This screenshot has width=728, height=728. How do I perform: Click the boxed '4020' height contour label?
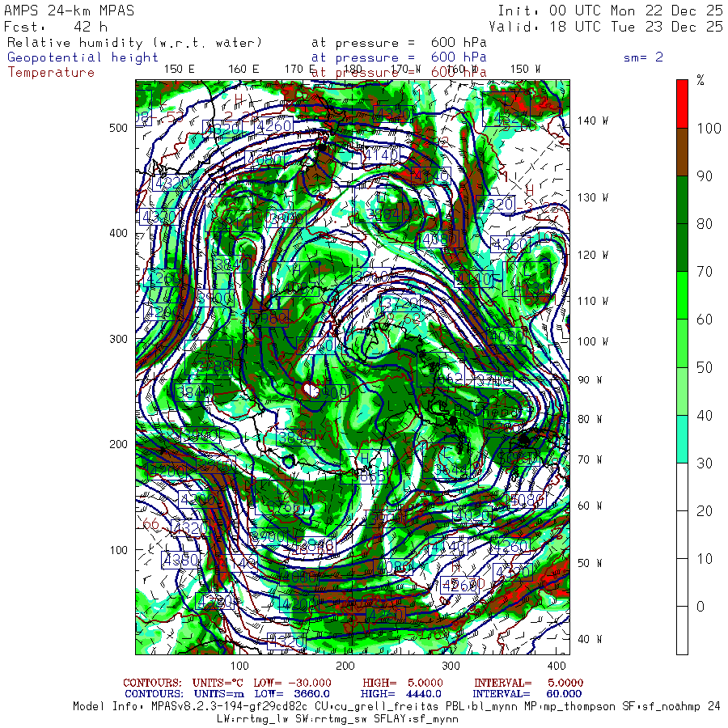tap(472, 515)
